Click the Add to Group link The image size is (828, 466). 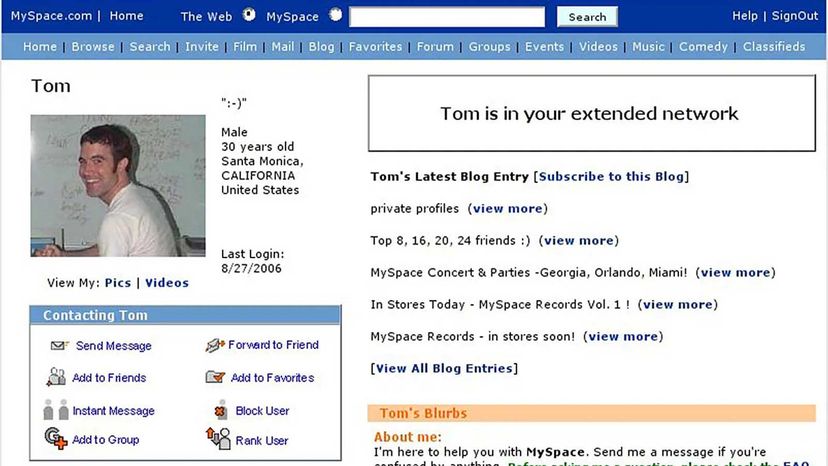(106, 440)
